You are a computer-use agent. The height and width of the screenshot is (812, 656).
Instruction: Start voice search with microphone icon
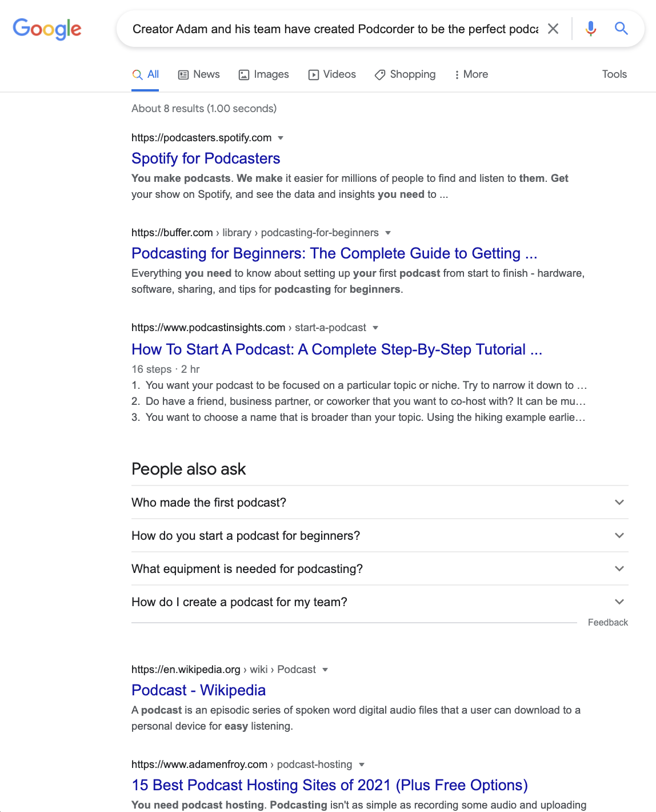(x=591, y=29)
